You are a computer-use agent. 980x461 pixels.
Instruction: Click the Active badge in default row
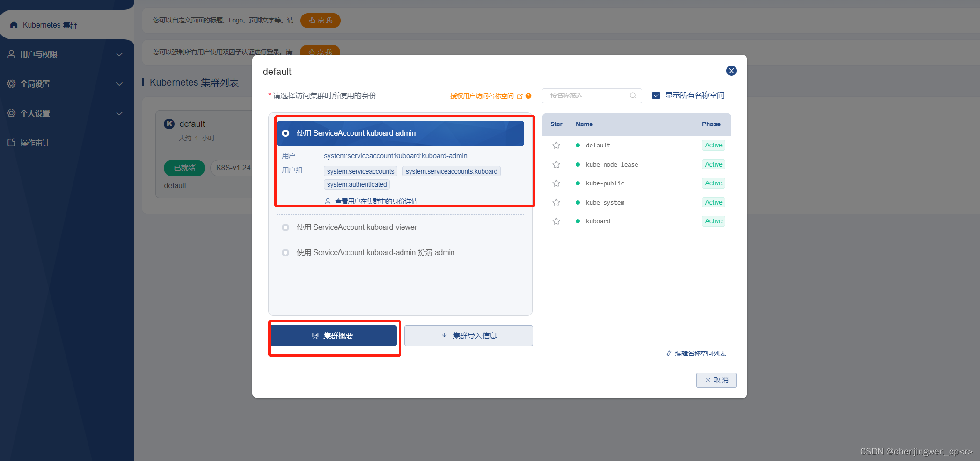(714, 146)
